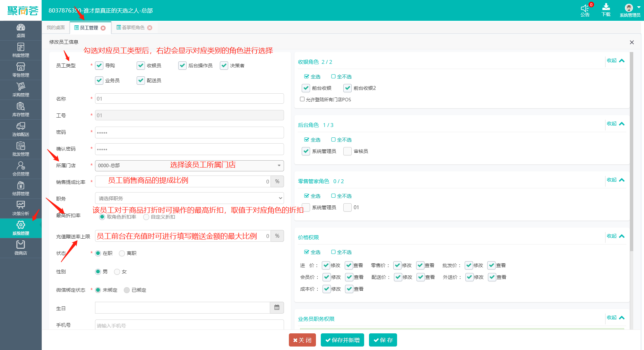The width and height of the screenshot is (644, 350).
Task: Open 批发管理 in the sidebar
Action: [x=21, y=149]
